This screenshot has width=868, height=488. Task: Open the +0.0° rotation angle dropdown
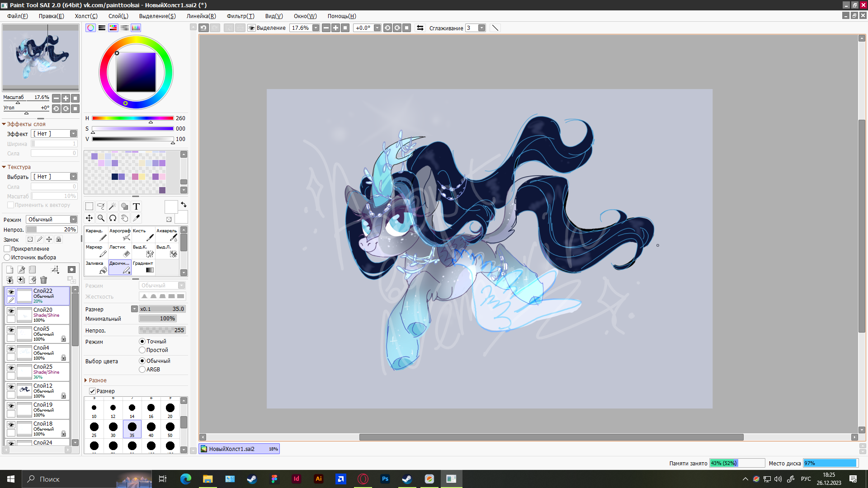point(377,28)
